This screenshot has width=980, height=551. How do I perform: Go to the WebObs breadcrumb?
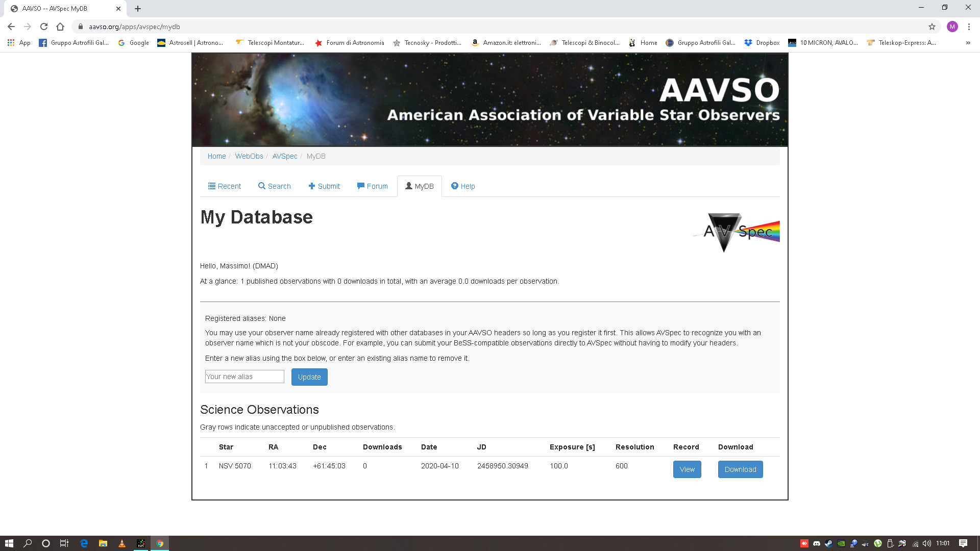(249, 156)
